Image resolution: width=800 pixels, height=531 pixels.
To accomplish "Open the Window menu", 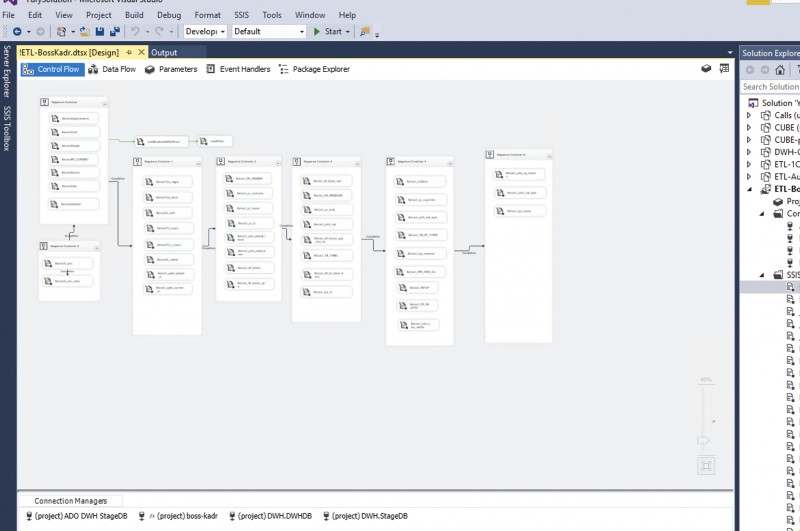I will (x=310, y=15).
